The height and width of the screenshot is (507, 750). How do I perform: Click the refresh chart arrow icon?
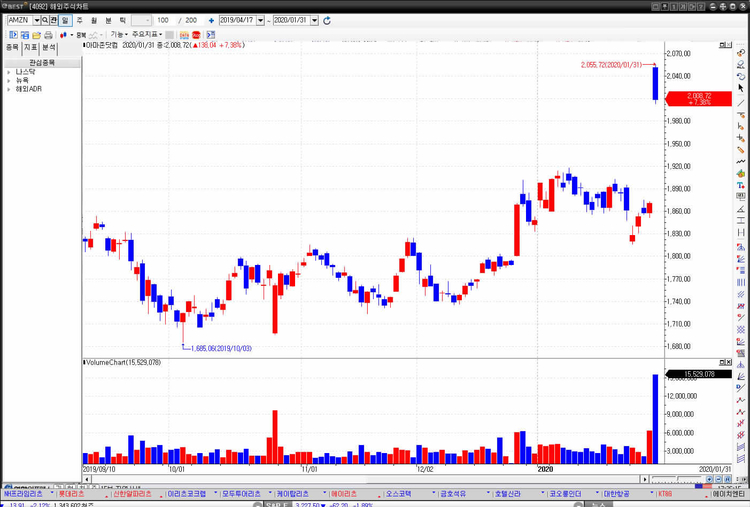327,21
